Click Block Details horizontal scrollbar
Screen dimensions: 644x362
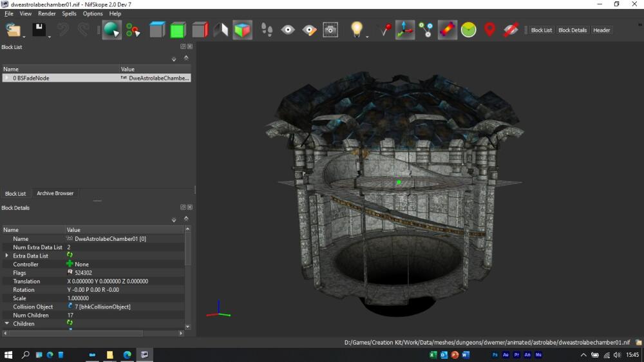coord(75,333)
